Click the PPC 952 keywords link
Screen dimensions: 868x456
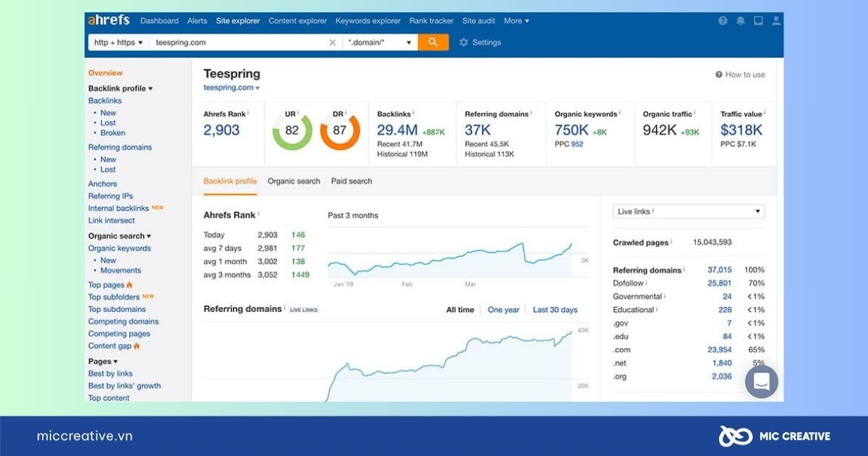(577, 144)
